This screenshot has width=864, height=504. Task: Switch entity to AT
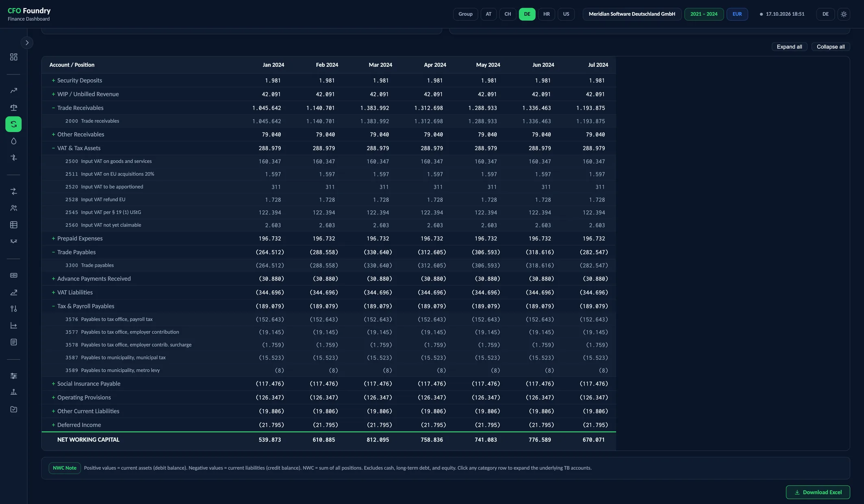[489, 14]
